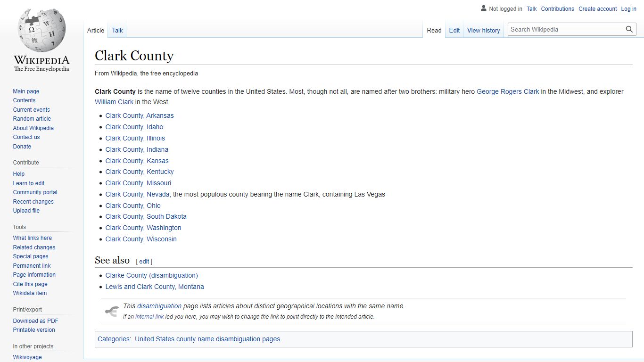Open the disambiguation link in notice

(159, 306)
